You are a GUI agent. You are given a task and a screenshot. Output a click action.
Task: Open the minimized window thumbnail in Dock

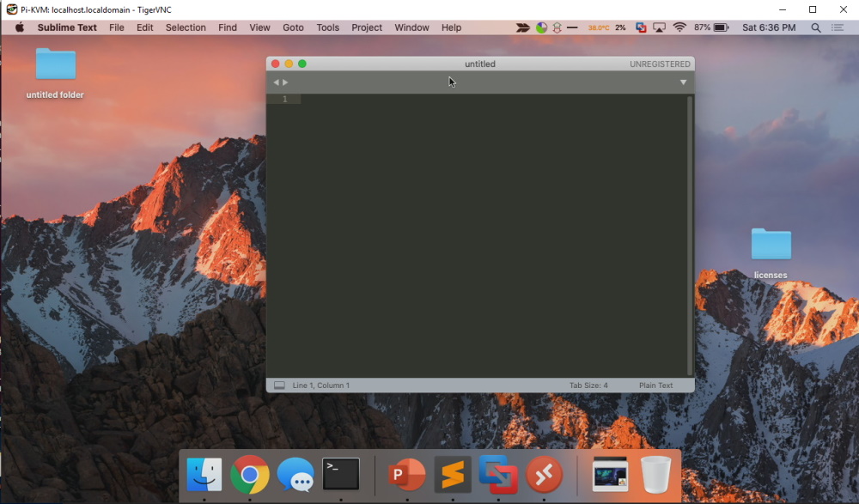pyautogui.click(x=610, y=475)
